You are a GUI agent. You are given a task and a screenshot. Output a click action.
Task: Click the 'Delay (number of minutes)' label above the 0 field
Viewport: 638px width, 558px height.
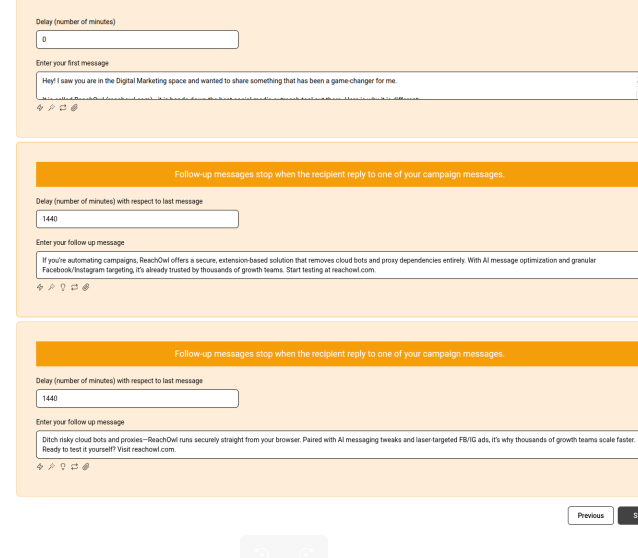point(76,22)
